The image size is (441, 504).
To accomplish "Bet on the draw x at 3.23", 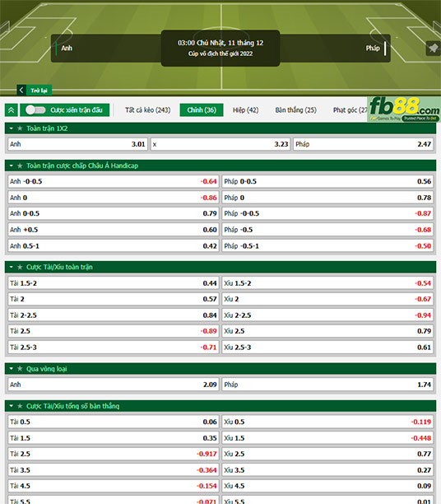I will pyautogui.click(x=220, y=144).
